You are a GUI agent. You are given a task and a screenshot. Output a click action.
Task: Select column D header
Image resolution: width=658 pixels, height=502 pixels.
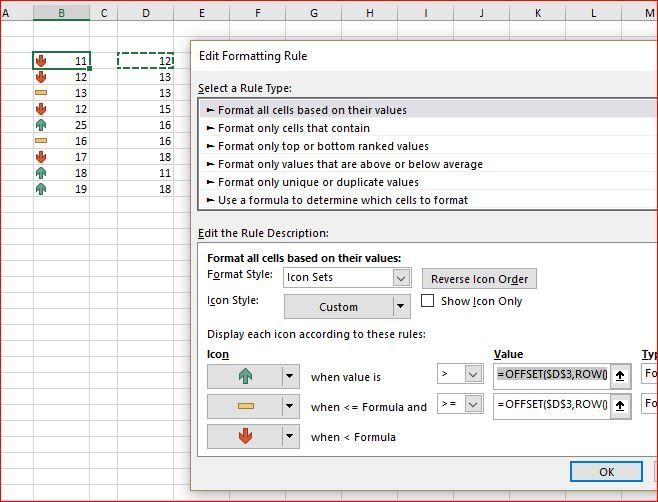pyautogui.click(x=146, y=13)
